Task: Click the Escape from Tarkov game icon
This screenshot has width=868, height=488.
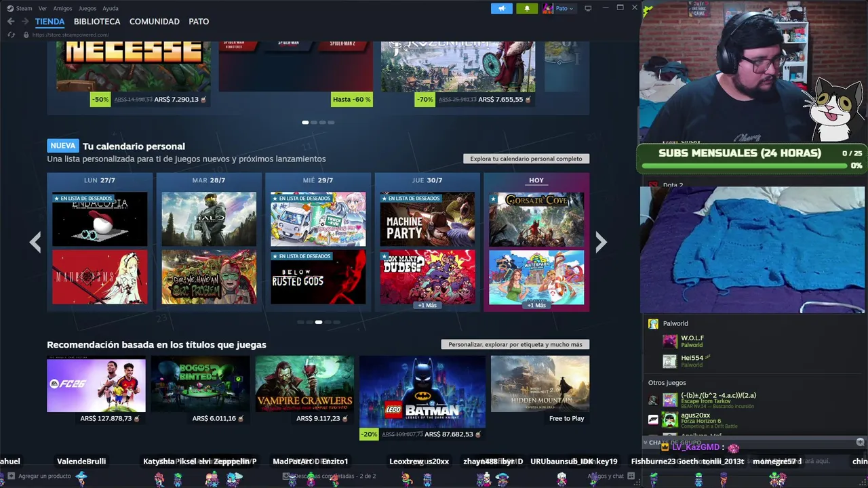Action: (653, 400)
